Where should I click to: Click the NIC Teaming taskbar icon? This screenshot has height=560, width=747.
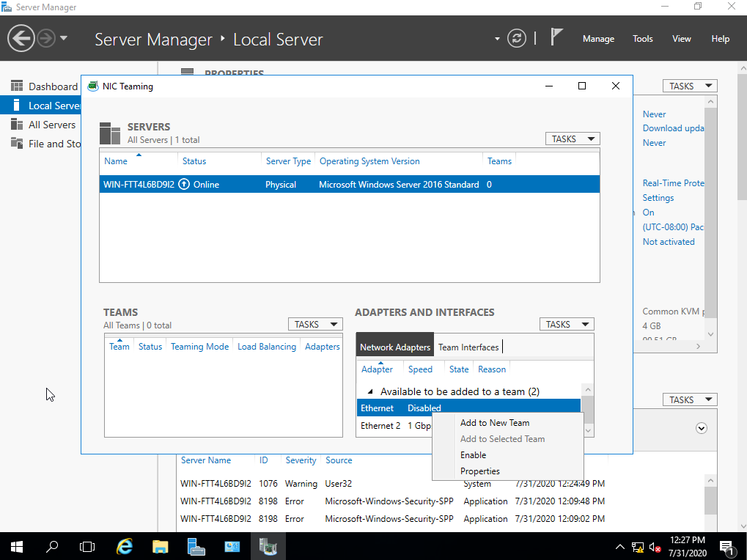click(268, 547)
